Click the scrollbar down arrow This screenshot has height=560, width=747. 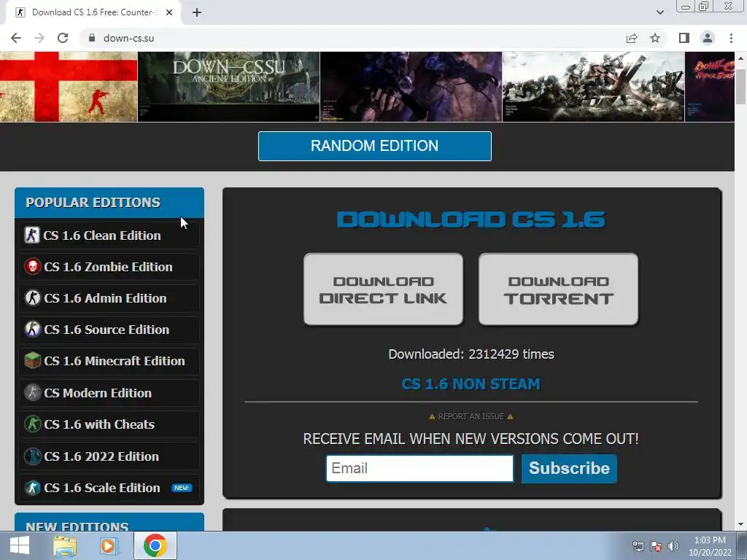(740, 525)
